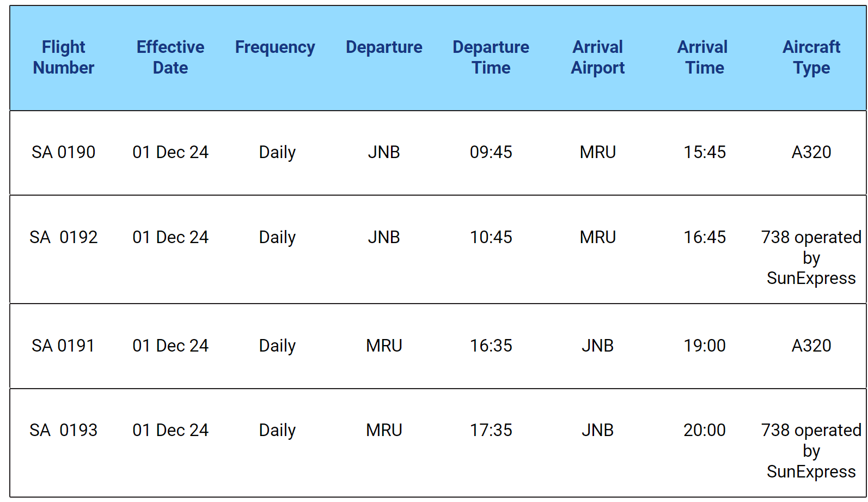Click the Frequency column header
The height and width of the screenshot is (502, 868).
click(275, 47)
